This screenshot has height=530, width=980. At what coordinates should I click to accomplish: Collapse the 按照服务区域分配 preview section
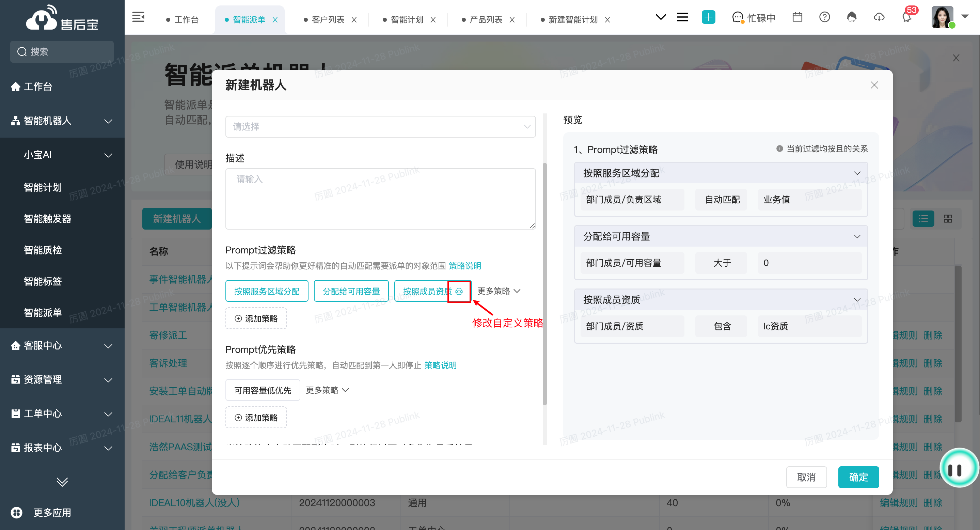[x=857, y=173]
